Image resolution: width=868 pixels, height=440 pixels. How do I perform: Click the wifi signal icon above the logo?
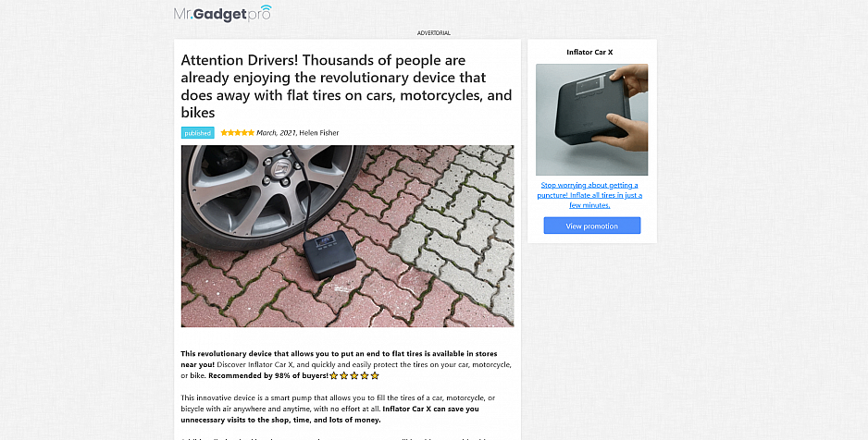click(266, 8)
